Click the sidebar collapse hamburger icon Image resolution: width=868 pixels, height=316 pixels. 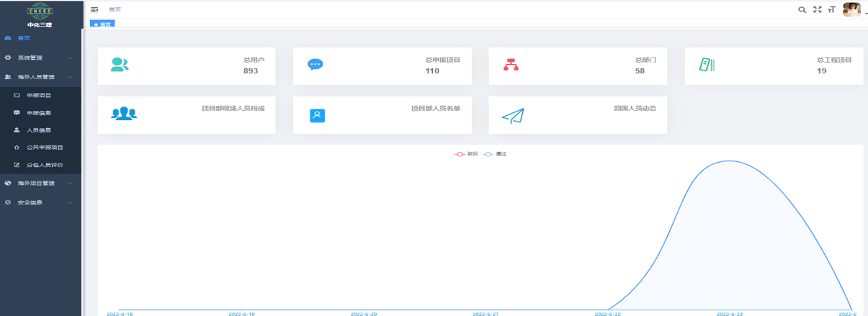click(94, 9)
